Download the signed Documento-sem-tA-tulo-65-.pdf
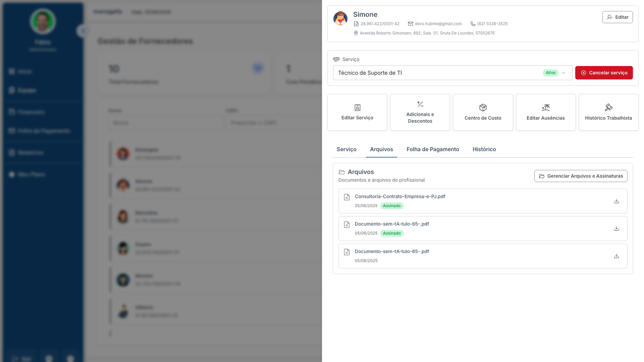Viewport: 644px width, 362px height. click(x=616, y=228)
